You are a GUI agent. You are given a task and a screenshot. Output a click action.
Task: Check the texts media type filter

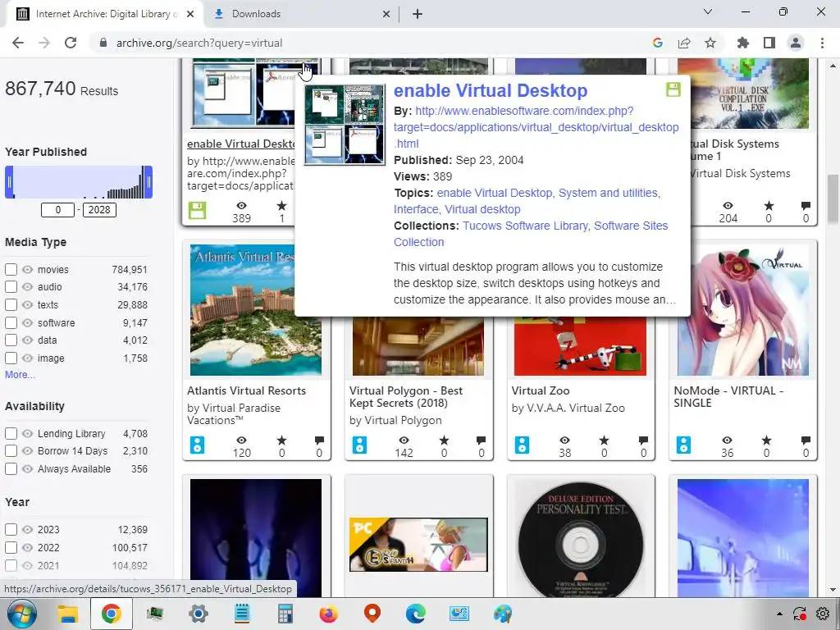point(11,304)
